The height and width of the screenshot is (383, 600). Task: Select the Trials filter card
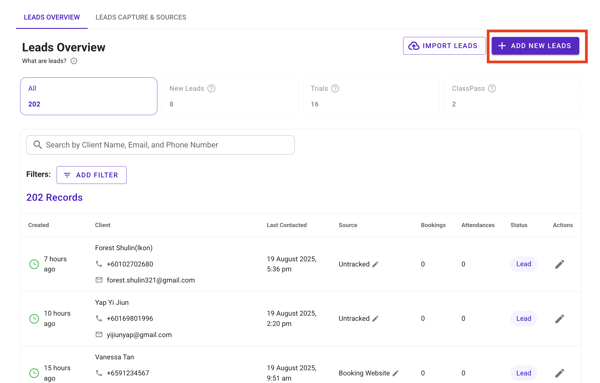(x=371, y=96)
